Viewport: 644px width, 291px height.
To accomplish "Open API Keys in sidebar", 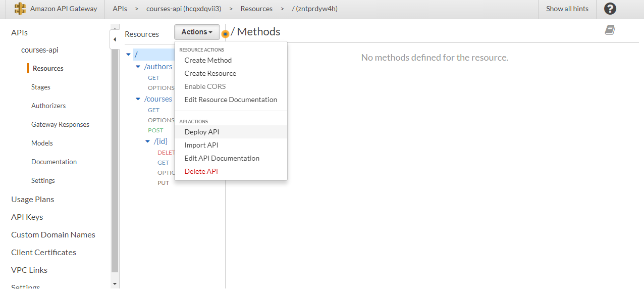I will (27, 217).
